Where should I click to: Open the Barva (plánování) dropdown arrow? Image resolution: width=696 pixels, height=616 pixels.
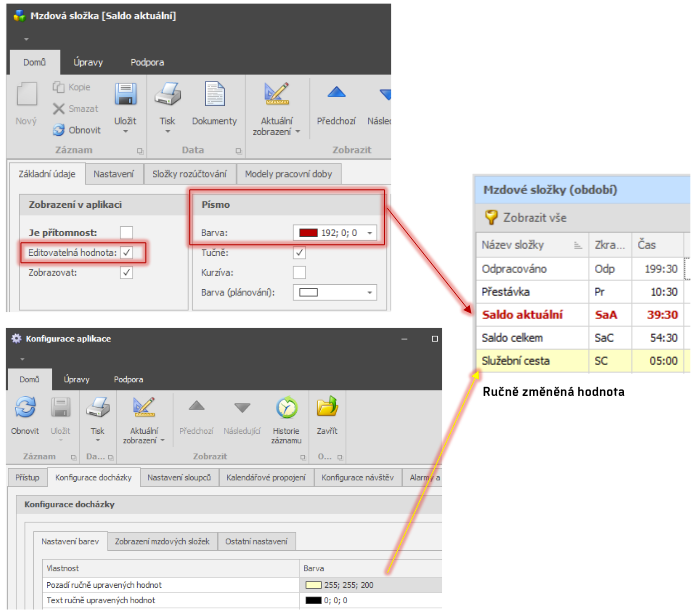pos(369,292)
